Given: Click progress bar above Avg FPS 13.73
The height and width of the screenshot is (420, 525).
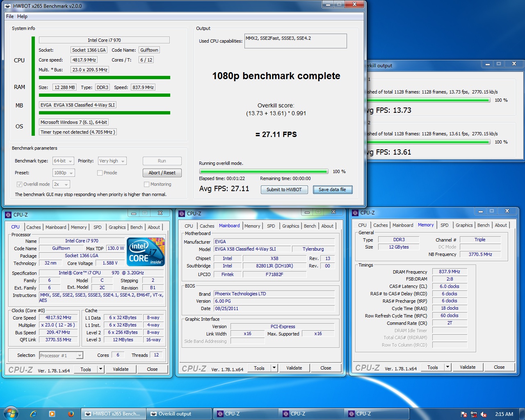Looking at the screenshot, I should [x=428, y=100].
